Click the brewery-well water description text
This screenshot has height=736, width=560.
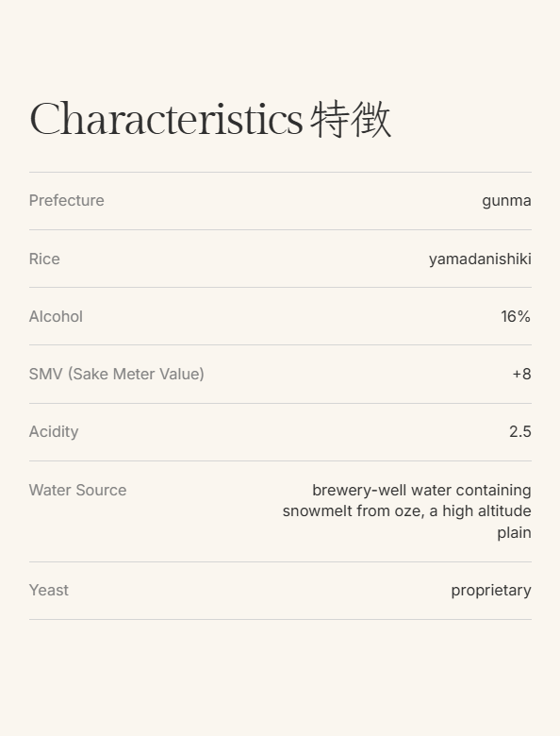coord(406,511)
